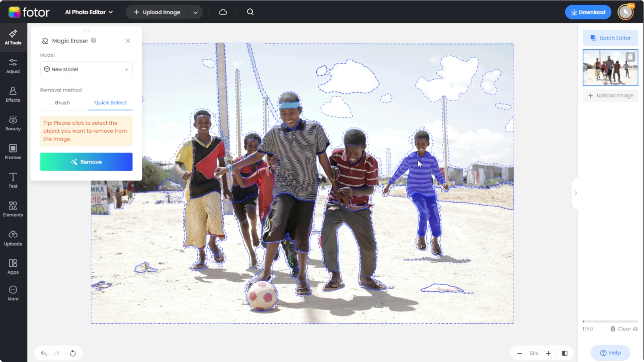Open the Beauty panel
Image resolution: width=644 pixels, height=362 pixels.
point(13,123)
